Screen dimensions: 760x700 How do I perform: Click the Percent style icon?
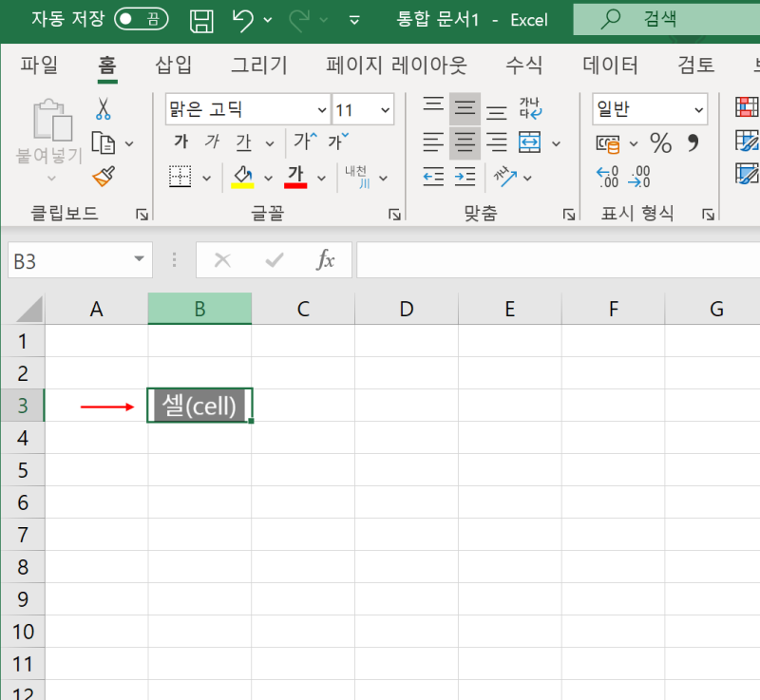tap(662, 143)
